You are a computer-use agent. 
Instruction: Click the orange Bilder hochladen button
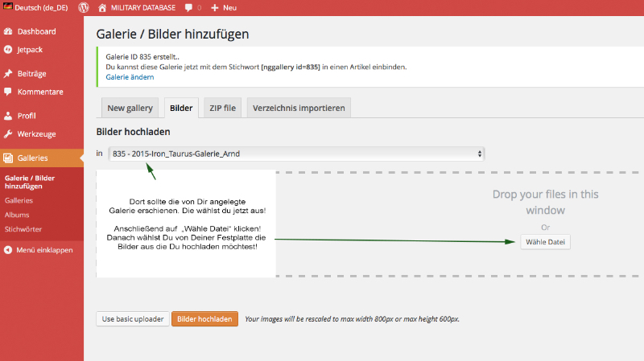click(x=204, y=318)
